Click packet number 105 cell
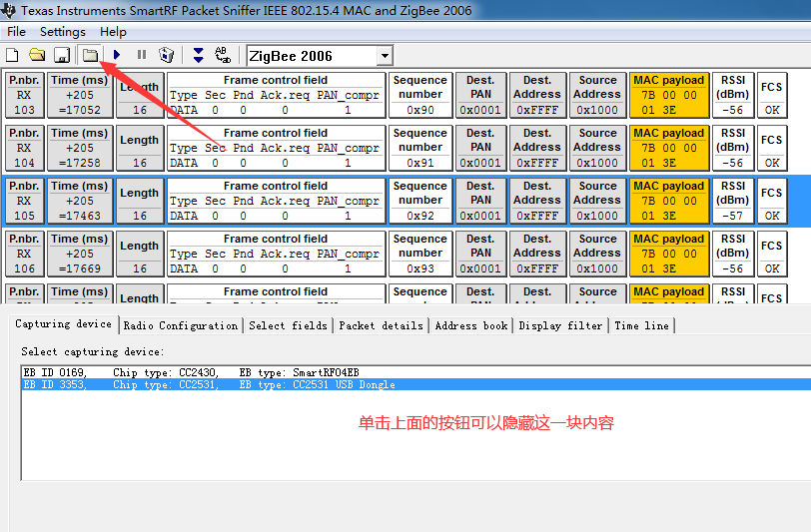The width and height of the screenshot is (811, 532). tap(24, 201)
